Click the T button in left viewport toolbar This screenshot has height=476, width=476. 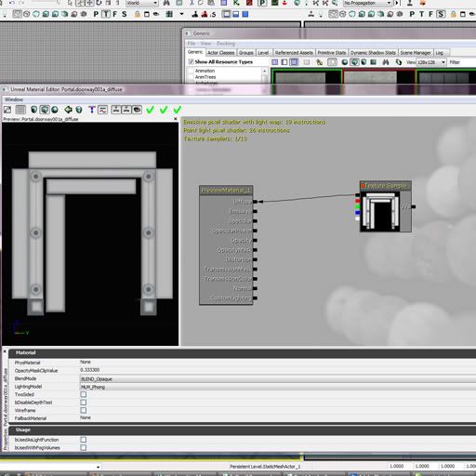pos(106,14)
